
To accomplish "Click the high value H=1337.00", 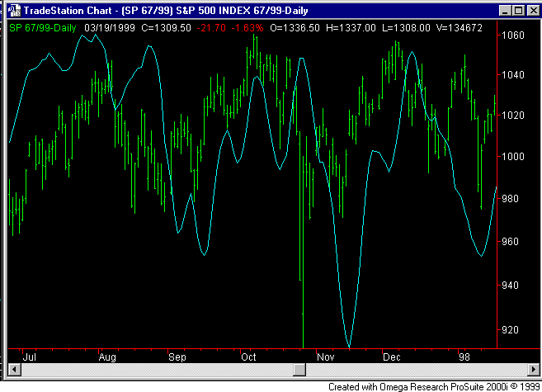I will coord(351,28).
